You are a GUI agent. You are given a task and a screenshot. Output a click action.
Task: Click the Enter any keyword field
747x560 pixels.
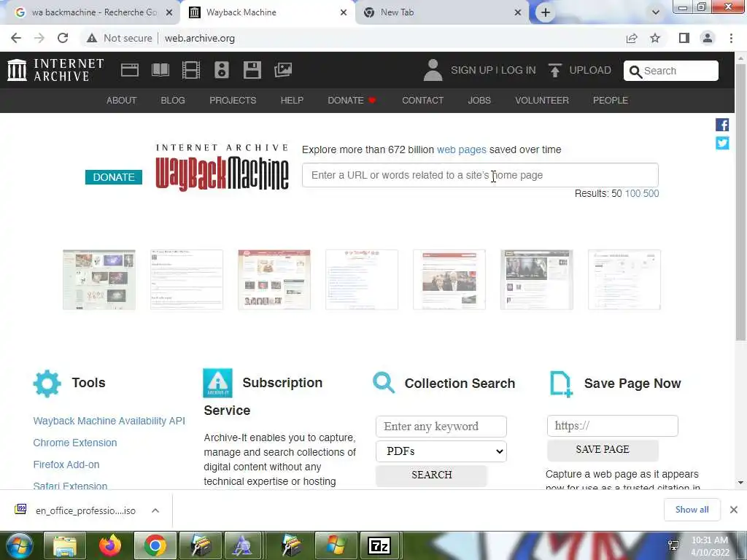click(x=441, y=427)
